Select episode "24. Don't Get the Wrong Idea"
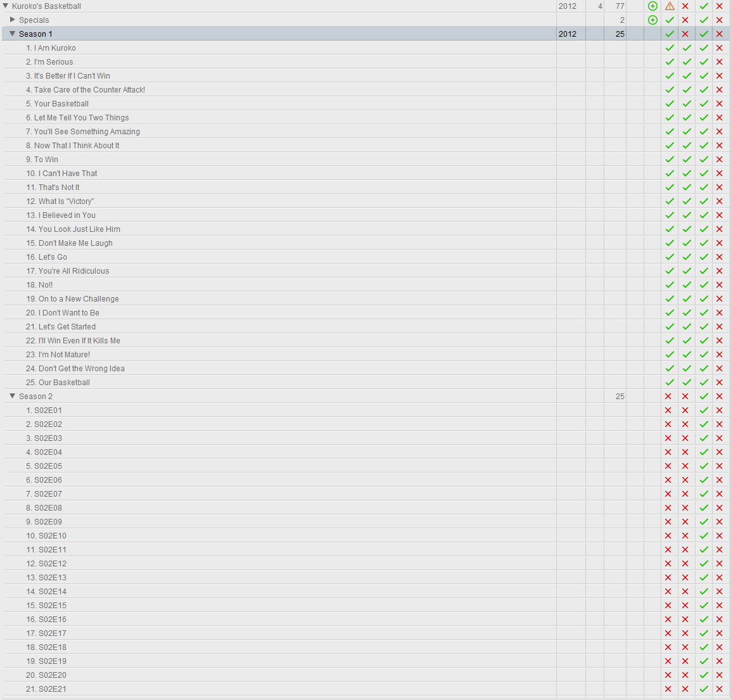The image size is (731, 700). click(75, 369)
